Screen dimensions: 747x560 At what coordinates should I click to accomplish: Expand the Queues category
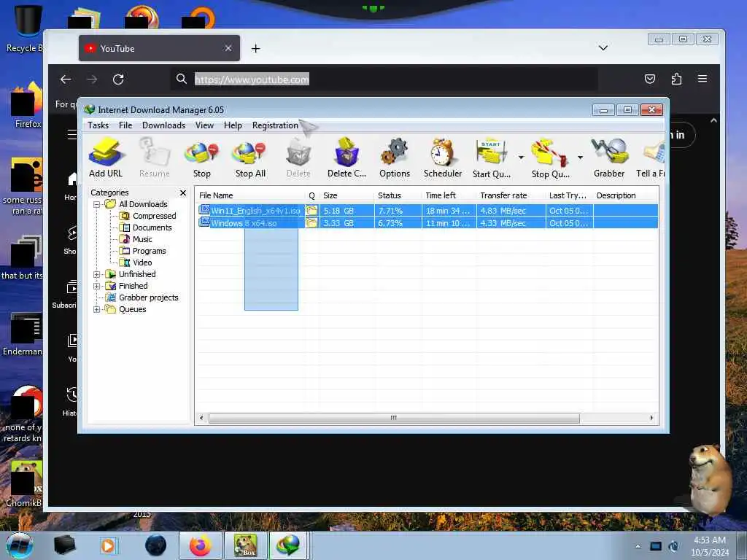point(97,309)
